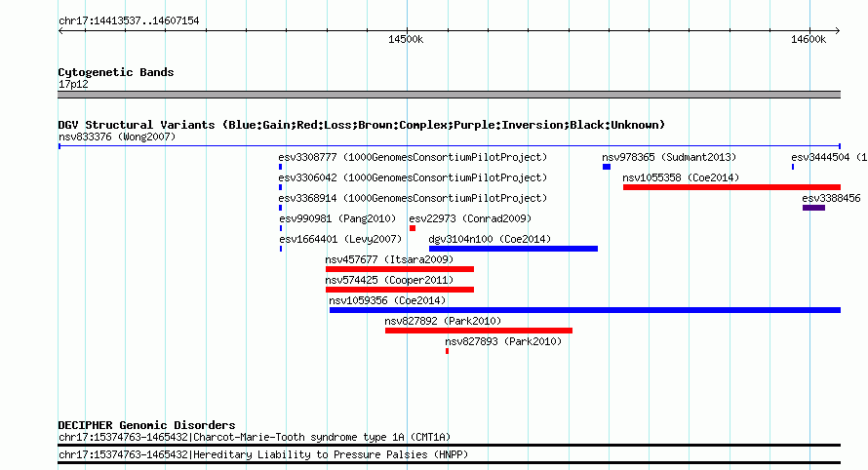Open the Charcot-Marie-Tooth syndrome type 1A entry
The width and height of the screenshot is (868, 470).
coord(255,438)
